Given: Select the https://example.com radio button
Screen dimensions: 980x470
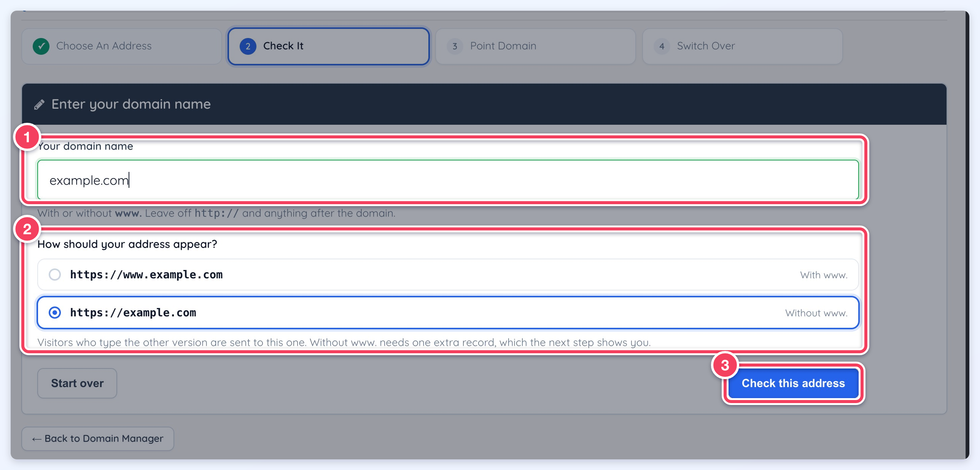Looking at the screenshot, I should coord(55,313).
